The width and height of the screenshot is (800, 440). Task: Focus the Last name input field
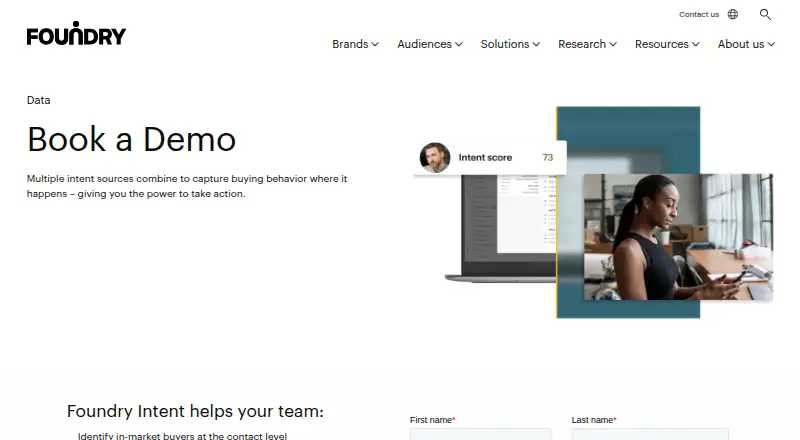(x=650, y=434)
